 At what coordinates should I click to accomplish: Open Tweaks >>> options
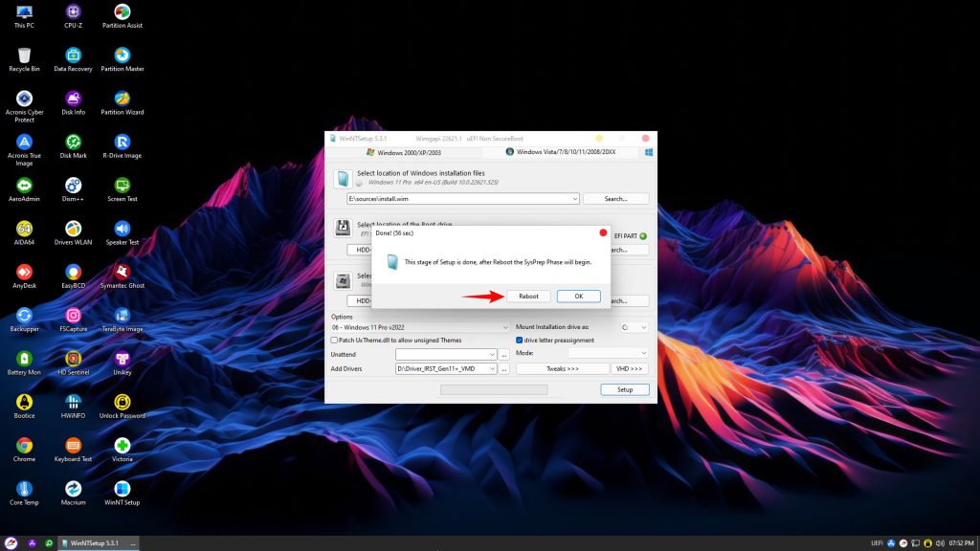pos(563,368)
